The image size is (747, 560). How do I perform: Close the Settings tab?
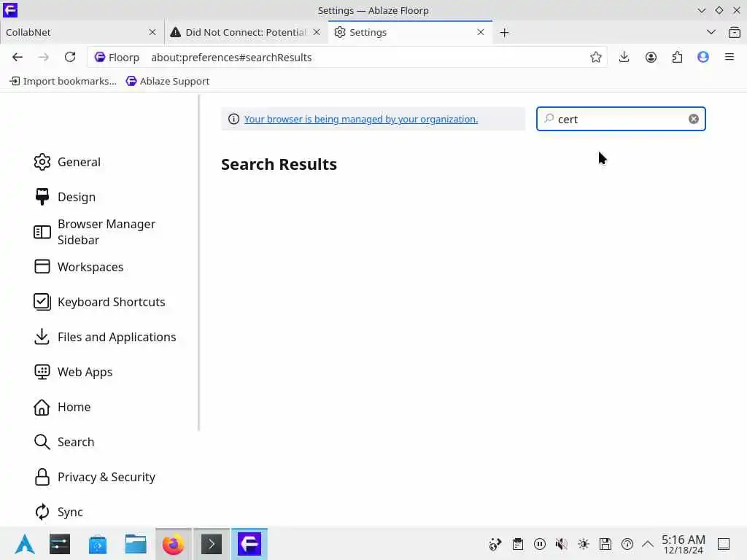(x=481, y=32)
